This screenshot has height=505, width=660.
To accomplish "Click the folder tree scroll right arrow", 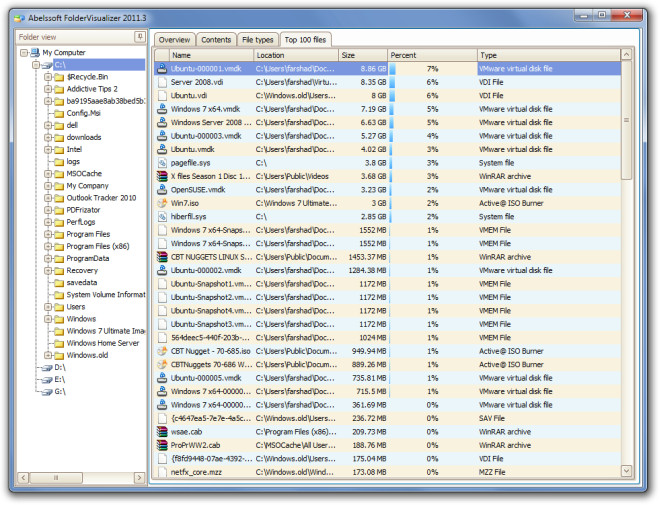I will [x=139, y=478].
